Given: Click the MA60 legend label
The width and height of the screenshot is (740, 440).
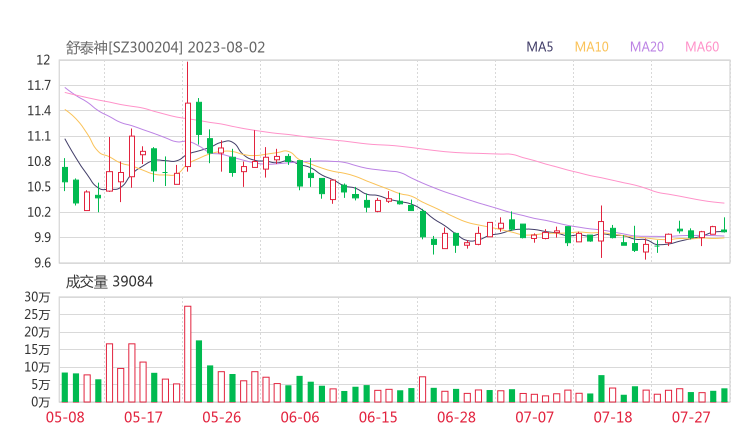Looking at the screenshot, I should (702, 47).
